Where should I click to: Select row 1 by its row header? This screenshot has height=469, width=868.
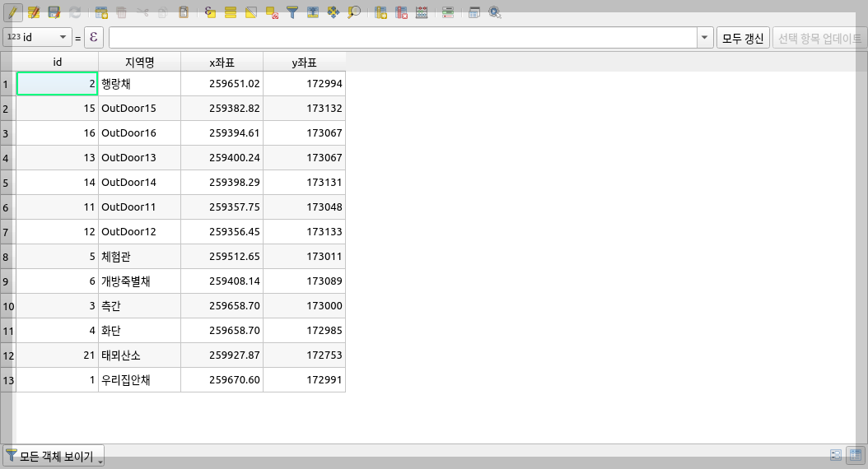click(7, 84)
